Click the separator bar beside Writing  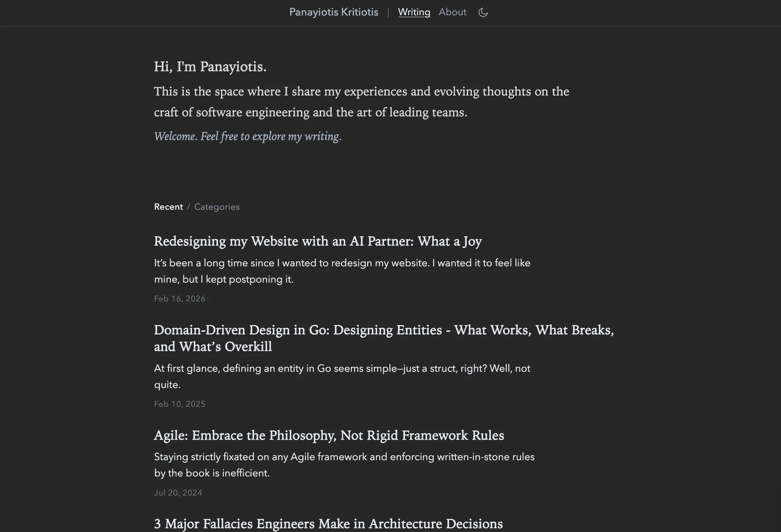388,12
